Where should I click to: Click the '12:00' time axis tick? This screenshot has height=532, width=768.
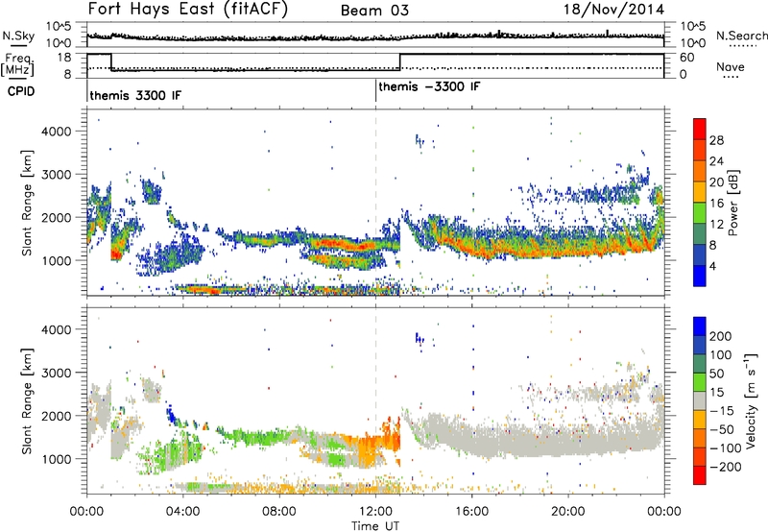375,512
